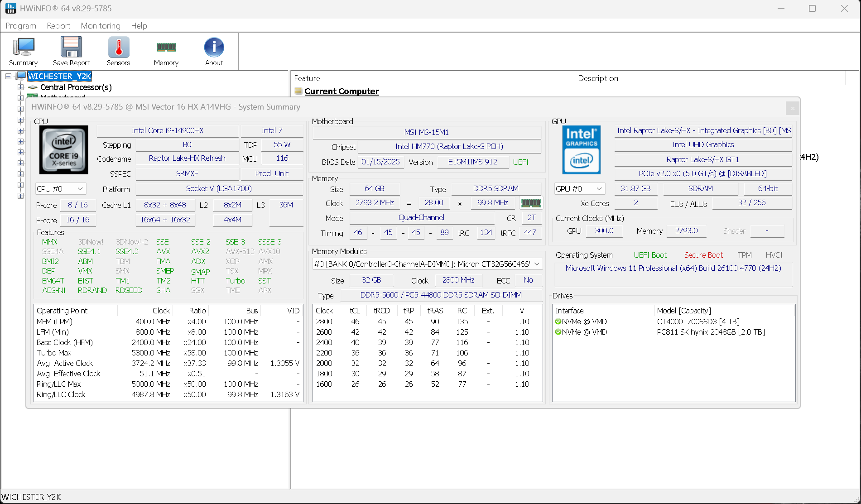Screen dimensions: 861x504
Task: Click the BIOS version E15M1IMS.912 field
Action: point(473,162)
